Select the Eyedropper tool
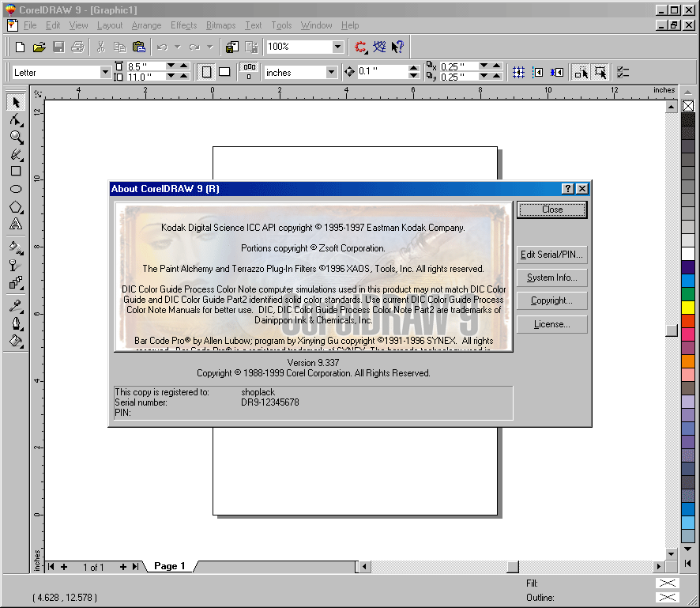 (x=16, y=306)
